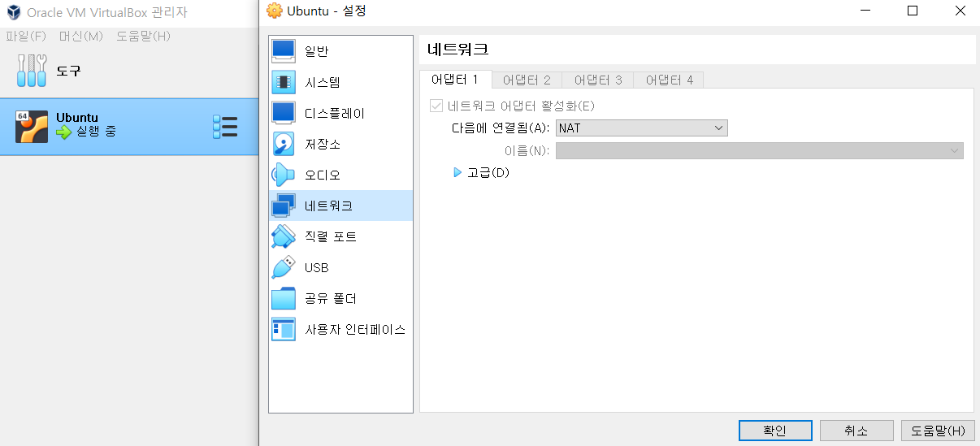This screenshot has height=446, width=980.
Task: Close the Ubuntu settings dialog
Action: [960, 11]
